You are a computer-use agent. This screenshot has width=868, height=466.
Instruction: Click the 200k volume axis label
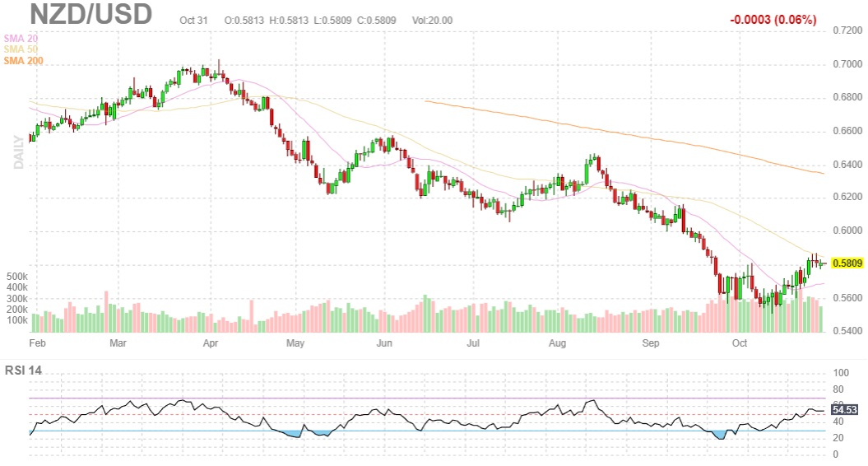pyautogui.click(x=17, y=310)
